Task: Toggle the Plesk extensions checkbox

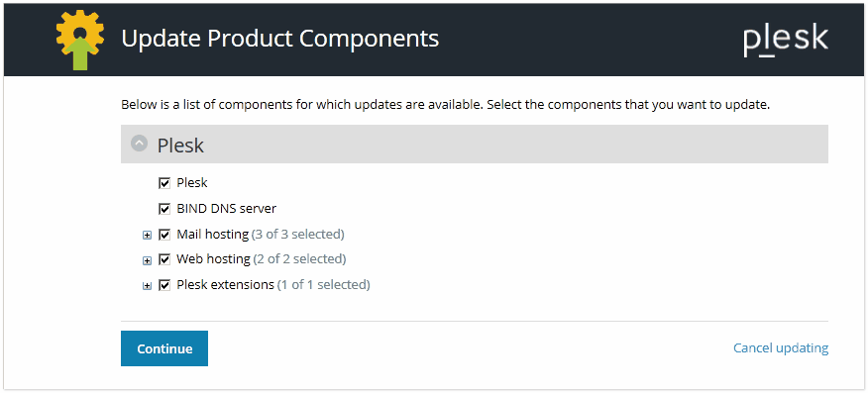Action: (x=163, y=285)
